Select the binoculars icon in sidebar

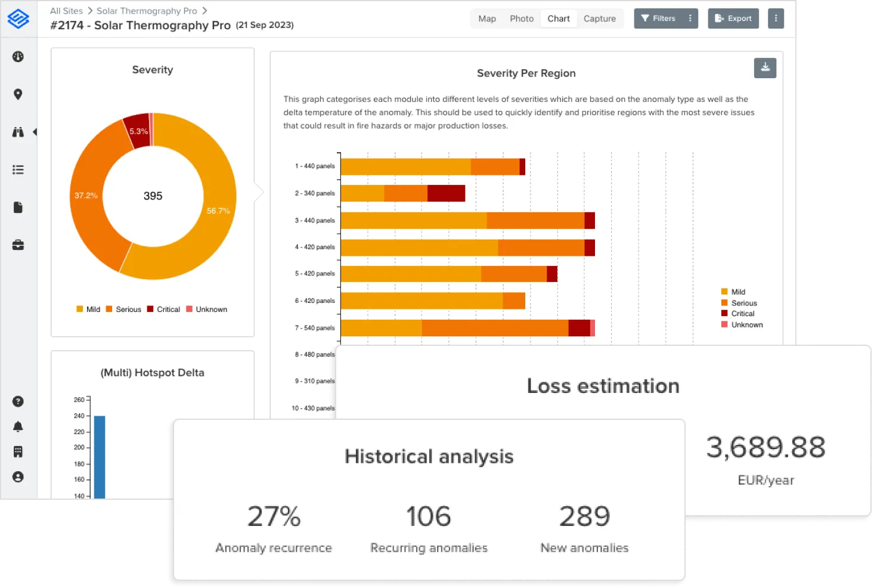pos(18,132)
